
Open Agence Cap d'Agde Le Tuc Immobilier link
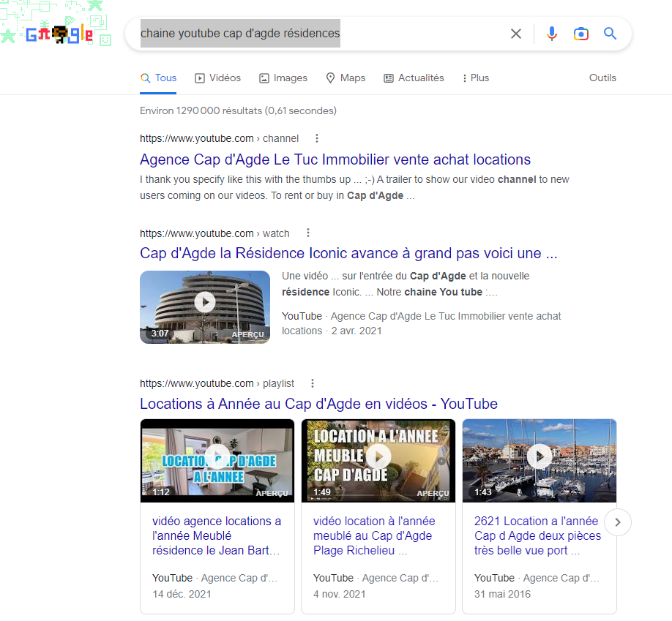pyautogui.click(x=335, y=159)
